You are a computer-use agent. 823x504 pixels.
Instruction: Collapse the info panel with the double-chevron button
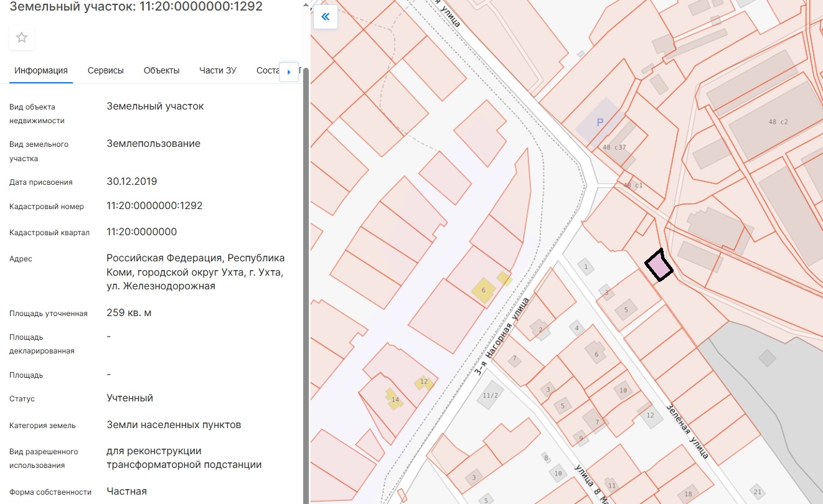(x=325, y=17)
